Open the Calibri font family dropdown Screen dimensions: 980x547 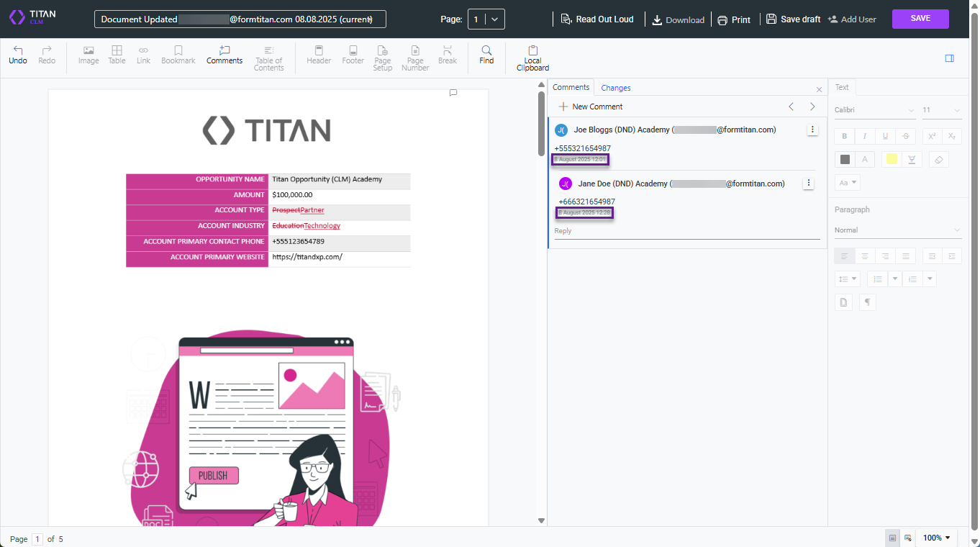[x=873, y=109]
